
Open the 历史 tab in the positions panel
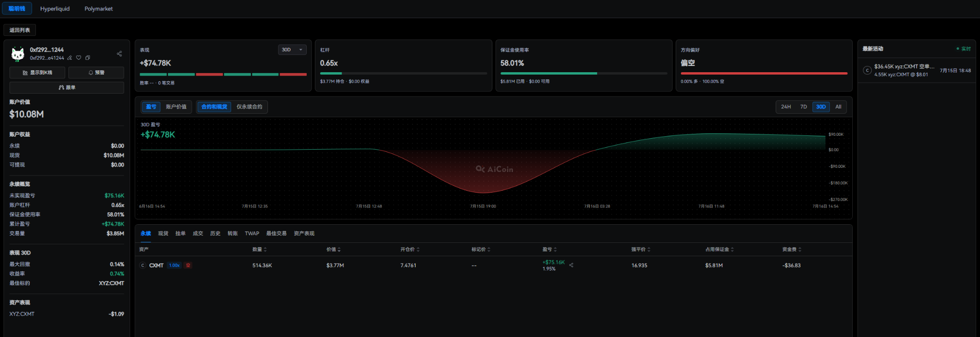pyautogui.click(x=215, y=233)
